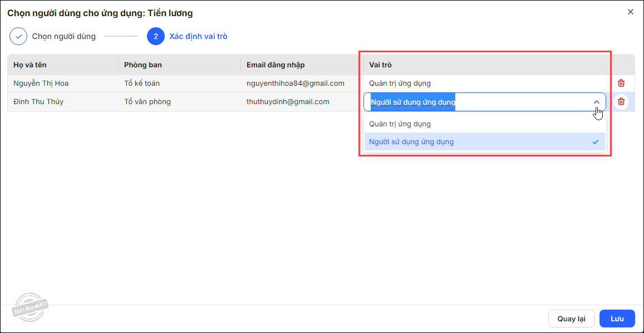The width and height of the screenshot is (644, 333).
Task: Save roles with the Lưu button
Action: pyautogui.click(x=617, y=319)
